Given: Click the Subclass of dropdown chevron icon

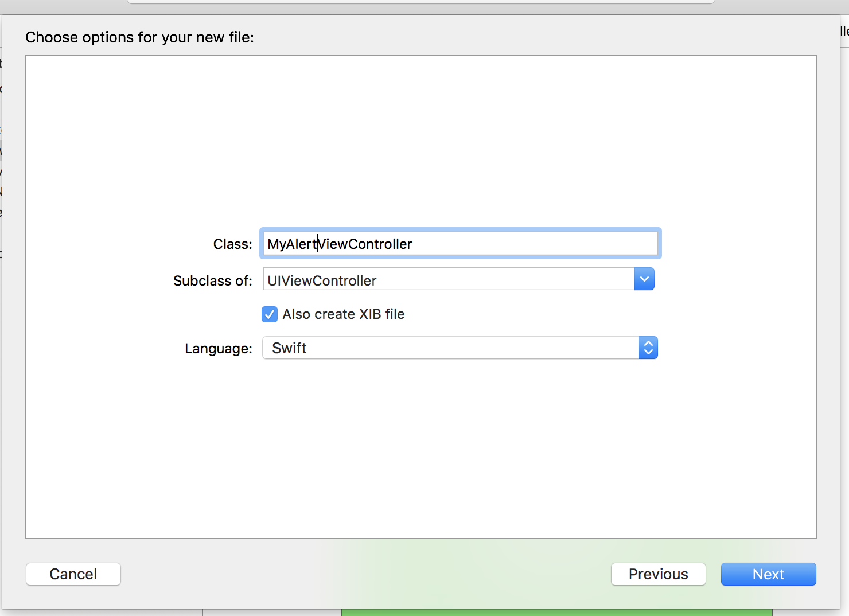Looking at the screenshot, I should pyautogui.click(x=644, y=279).
